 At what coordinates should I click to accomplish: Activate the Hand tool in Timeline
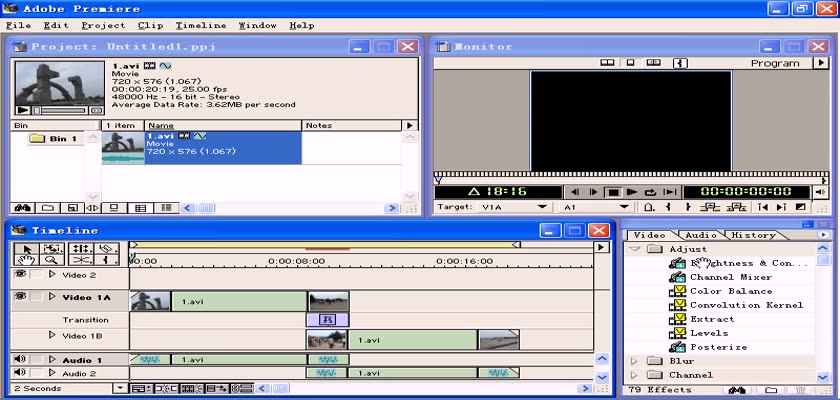pos(26,260)
